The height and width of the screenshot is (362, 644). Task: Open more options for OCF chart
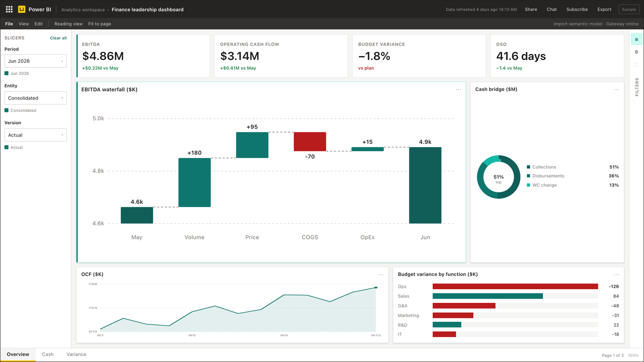[381, 275]
